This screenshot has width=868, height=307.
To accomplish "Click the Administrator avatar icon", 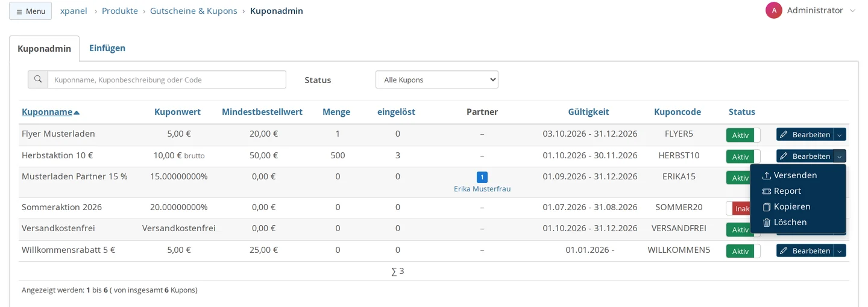I will (774, 10).
